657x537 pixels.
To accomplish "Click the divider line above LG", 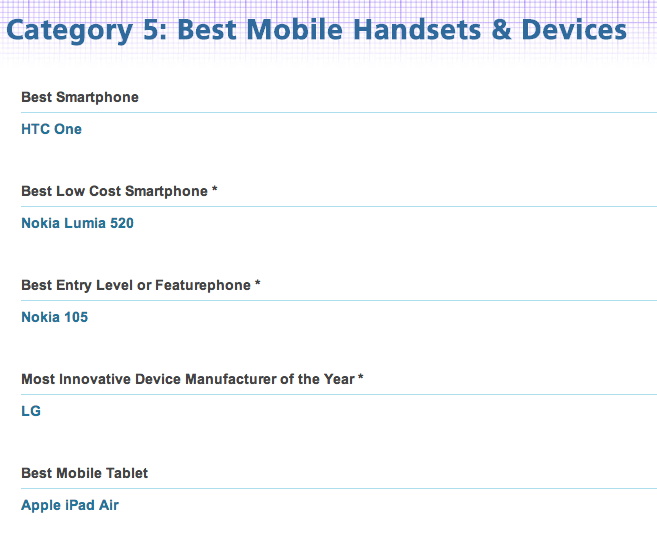I will point(339,394).
